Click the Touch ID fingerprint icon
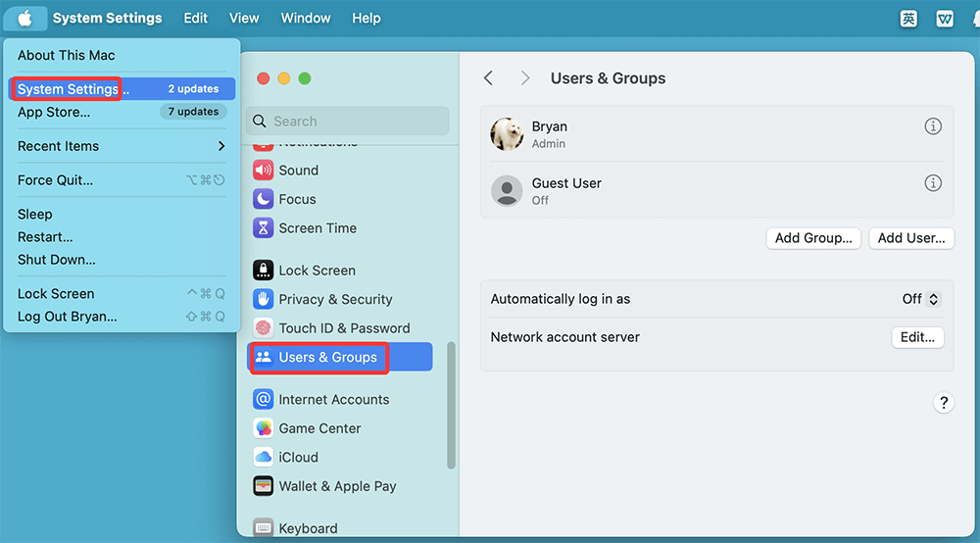 pyautogui.click(x=263, y=328)
